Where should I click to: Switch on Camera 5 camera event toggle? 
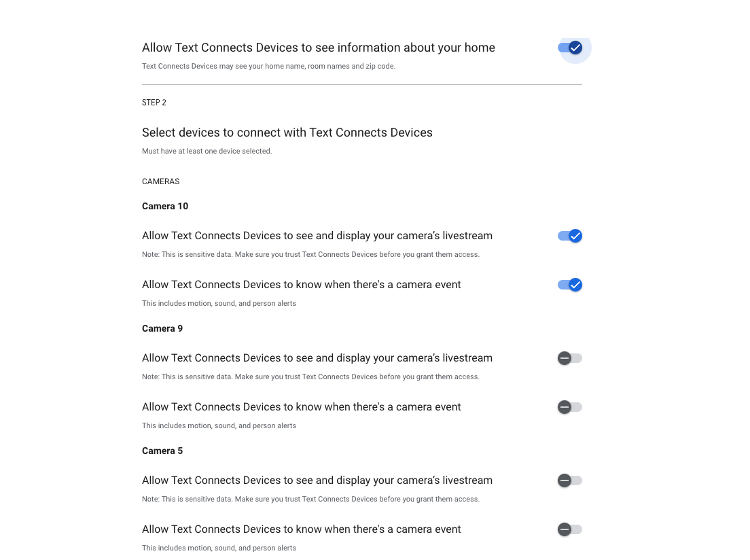click(x=569, y=529)
